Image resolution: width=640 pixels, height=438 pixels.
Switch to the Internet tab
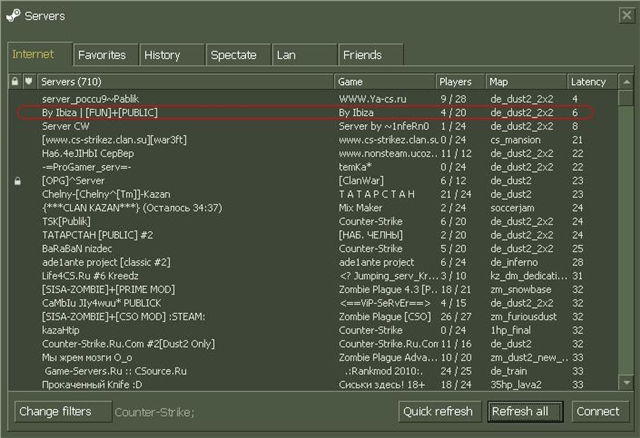40,54
